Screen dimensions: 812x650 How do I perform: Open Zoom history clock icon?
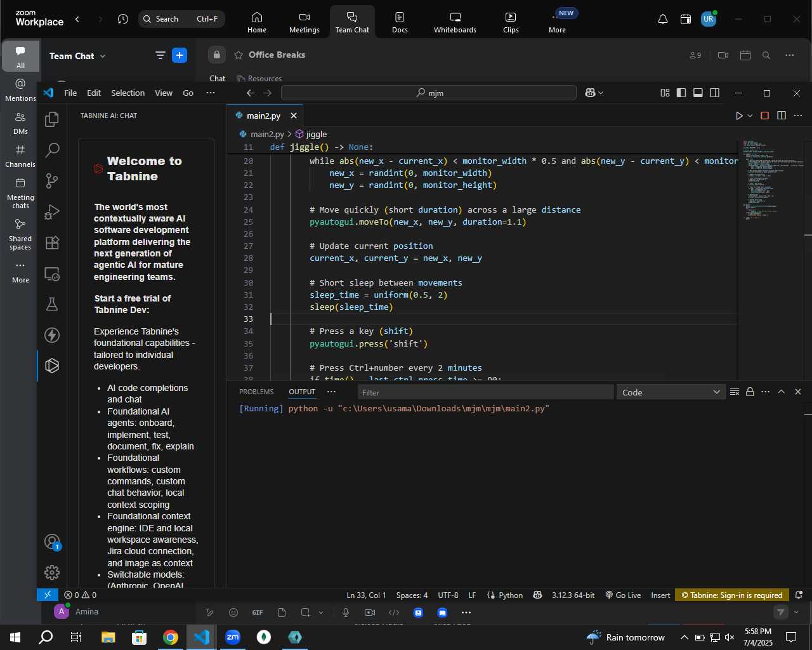point(123,19)
